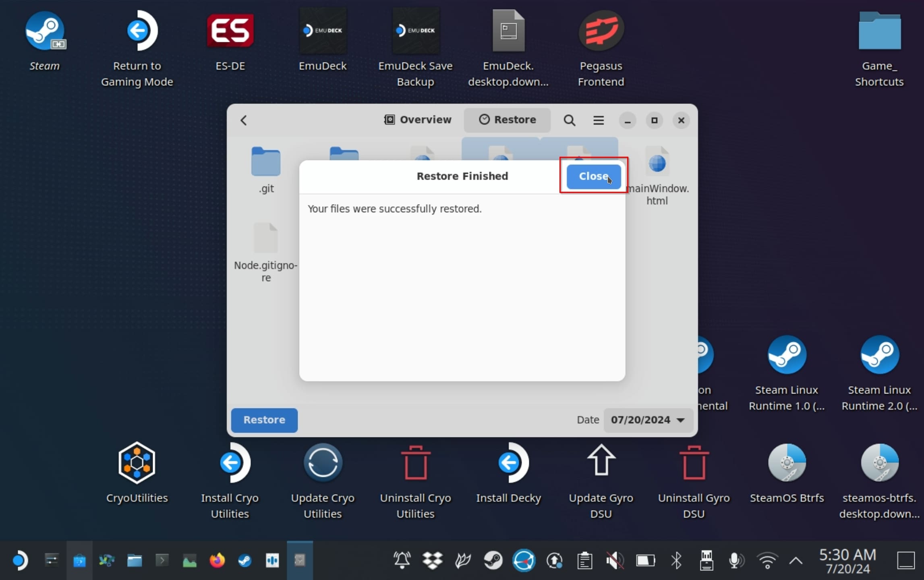Open the clipboard tray icon
Screen dimensions: 924x580
(x=584, y=560)
